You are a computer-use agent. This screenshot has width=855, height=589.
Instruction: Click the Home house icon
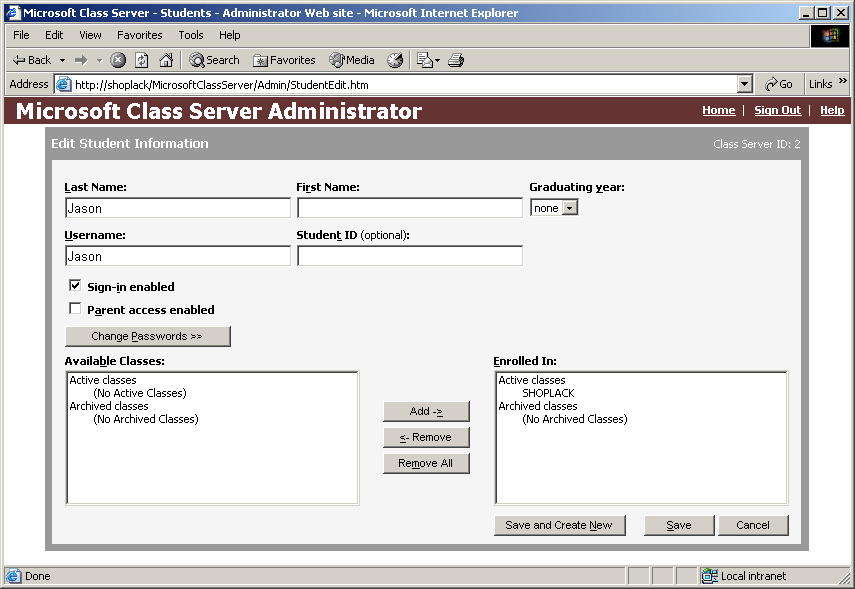coord(166,60)
